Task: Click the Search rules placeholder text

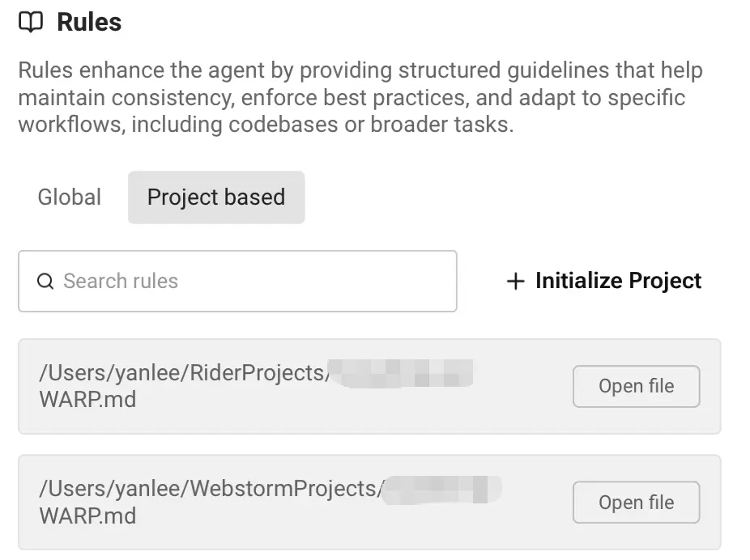Action: coord(121,282)
